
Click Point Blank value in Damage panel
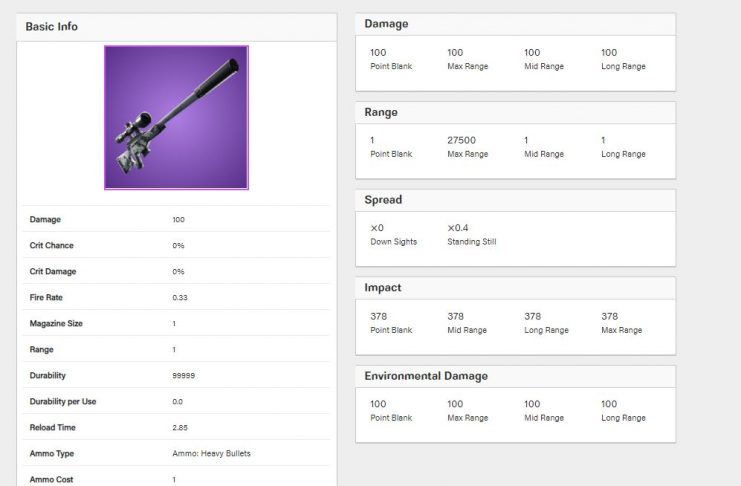(378, 52)
